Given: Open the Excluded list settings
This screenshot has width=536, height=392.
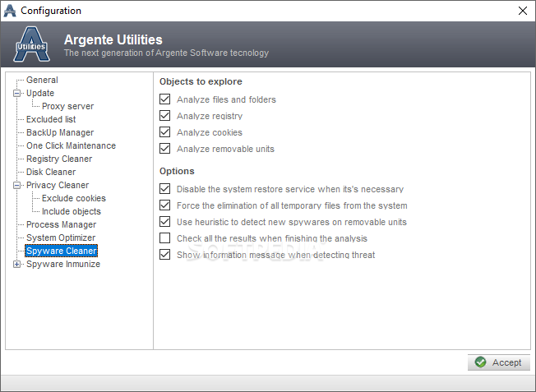Looking at the screenshot, I should (x=51, y=119).
